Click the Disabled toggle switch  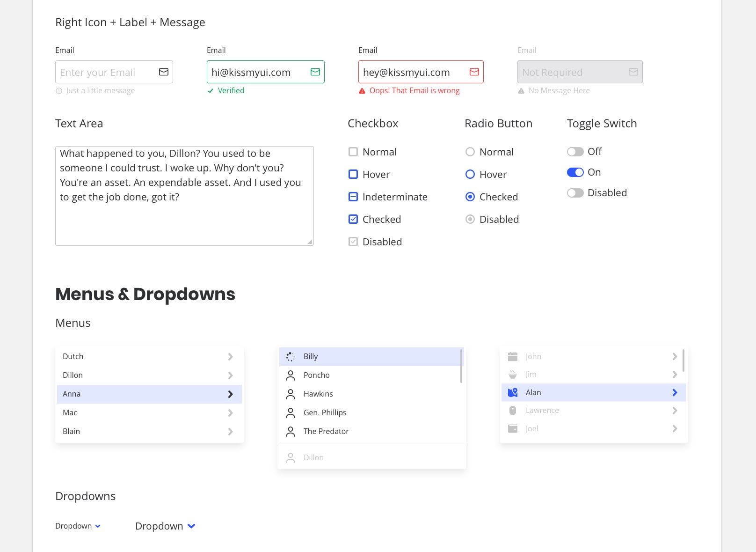pos(575,193)
